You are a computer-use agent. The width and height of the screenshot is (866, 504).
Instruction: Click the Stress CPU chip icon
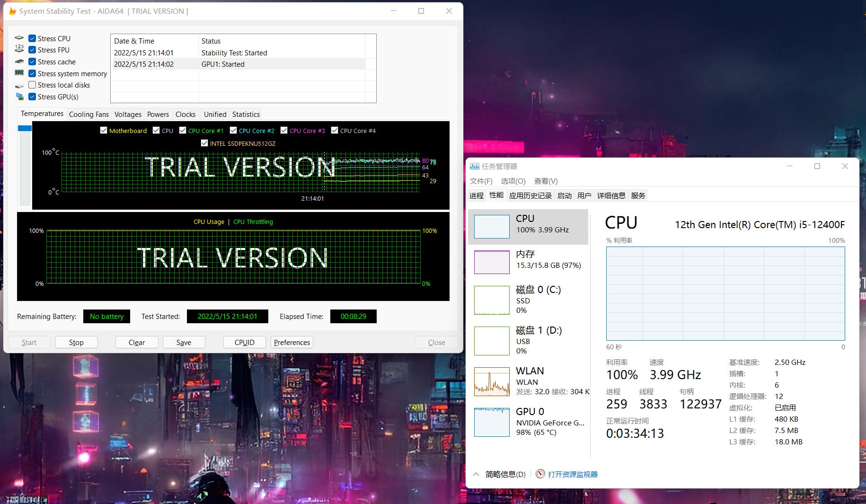coord(19,38)
